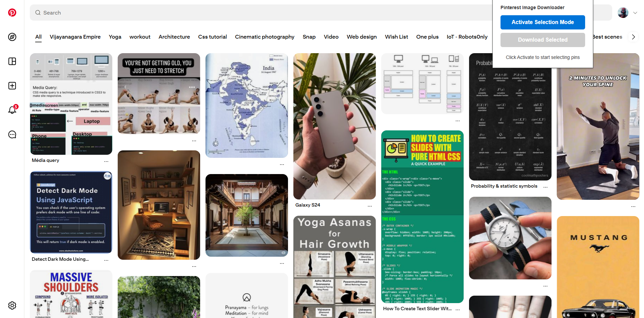Open the Messages chat icon
The height and width of the screenshot is (318, 644).
12,134
